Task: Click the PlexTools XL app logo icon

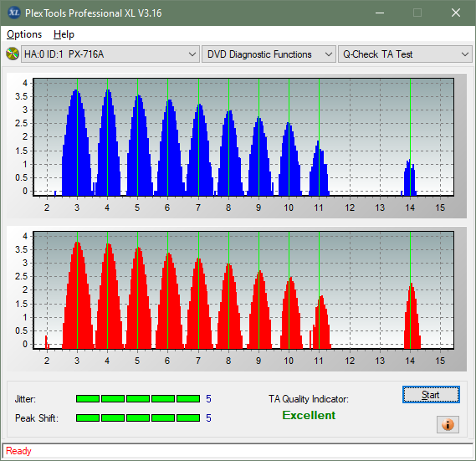Action: (x=13, y=13)
